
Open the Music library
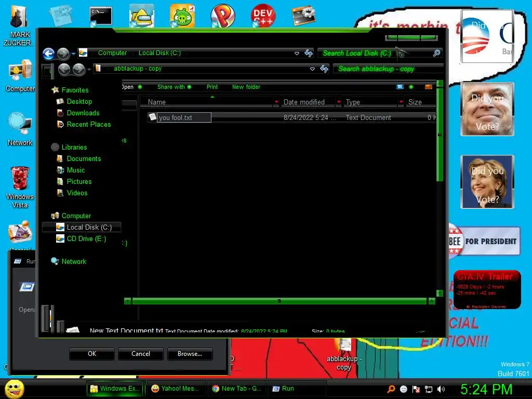point(75,170)
